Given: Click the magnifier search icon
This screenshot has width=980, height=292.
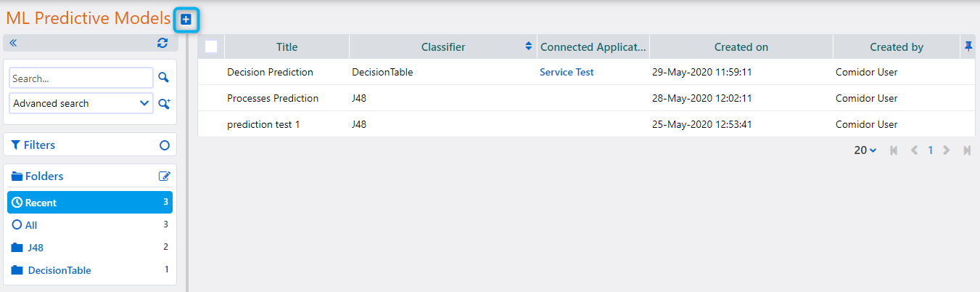Looking at the screenshot, I should (x=164, y=78).
